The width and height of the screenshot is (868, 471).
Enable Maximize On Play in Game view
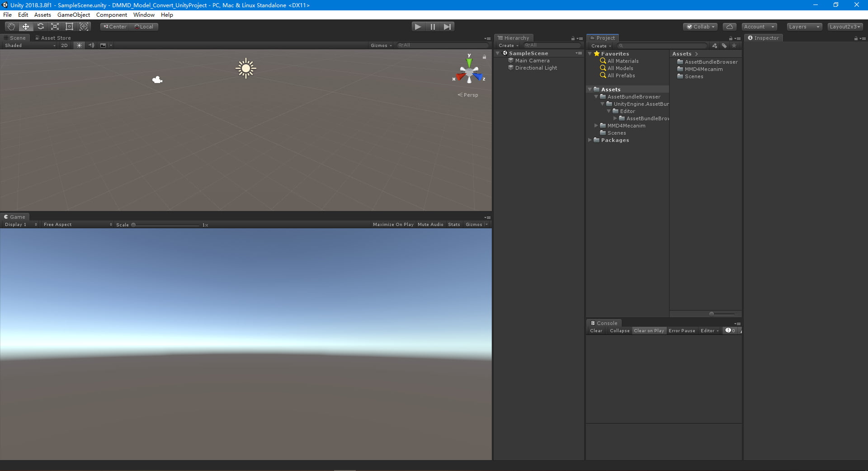pyautogui.click(x=392, y=224)
